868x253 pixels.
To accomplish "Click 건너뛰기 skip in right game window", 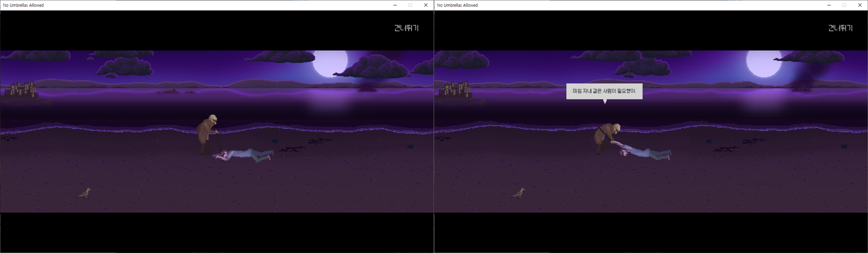I will click(x=840, y=28).
